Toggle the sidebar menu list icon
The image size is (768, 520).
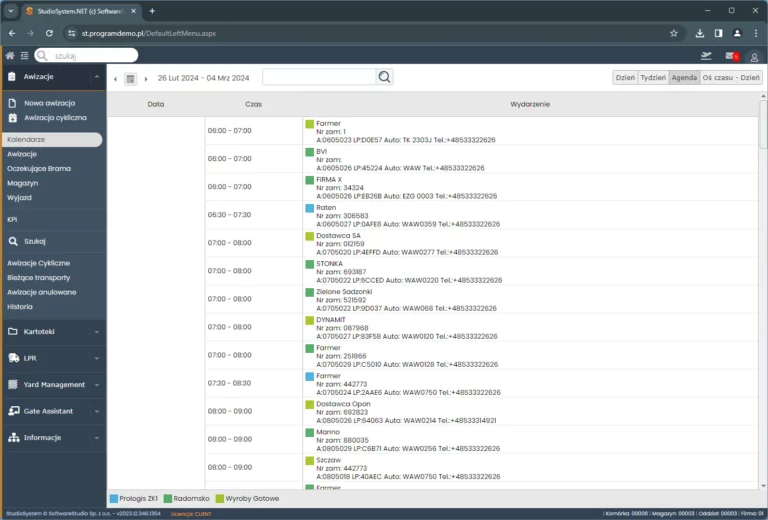pyautogui.click(x=24, y=56)
